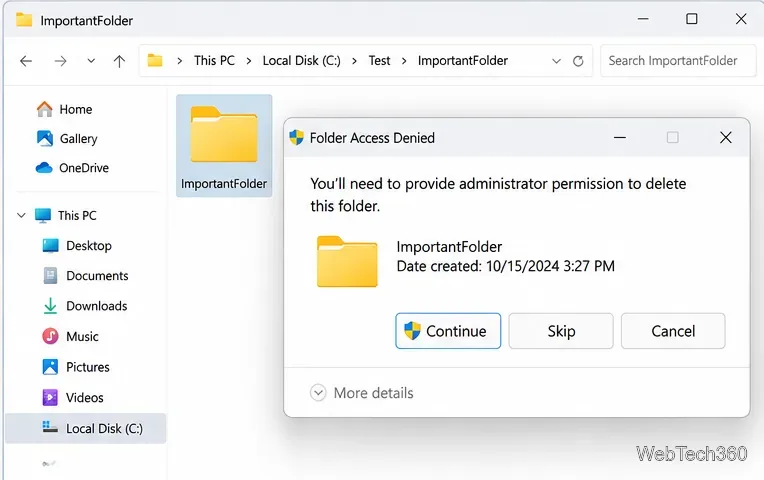Open Pictures in the sidebar
The width and height of the screenshot is (764, 480).
coord(76,367)
